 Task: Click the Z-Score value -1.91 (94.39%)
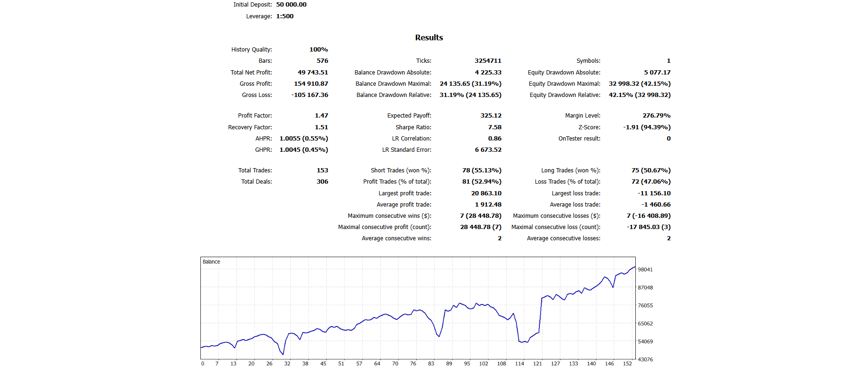pos(647,127)
